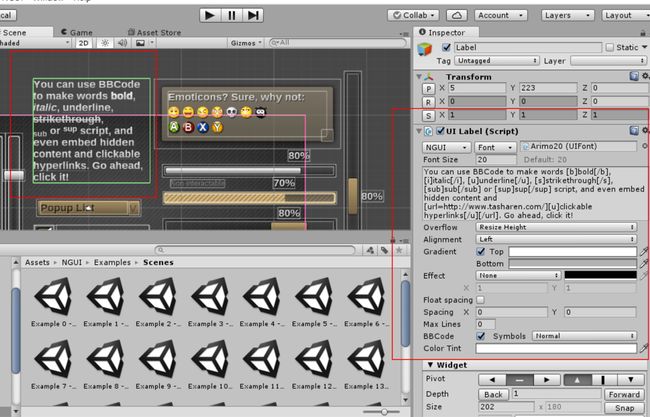Open the Alignment Left dropdown
Screen dimensions: 650x417
pos(556,239)
